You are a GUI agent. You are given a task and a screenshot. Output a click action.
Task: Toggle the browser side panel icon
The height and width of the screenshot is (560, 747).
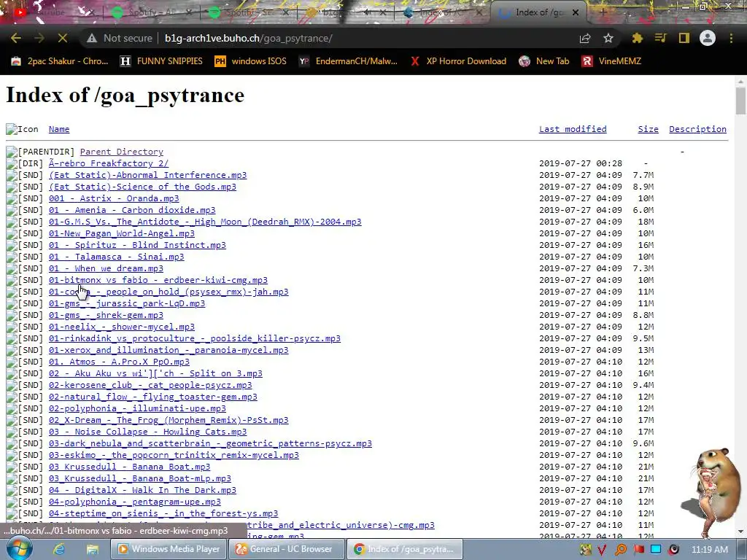coord(684,38)
